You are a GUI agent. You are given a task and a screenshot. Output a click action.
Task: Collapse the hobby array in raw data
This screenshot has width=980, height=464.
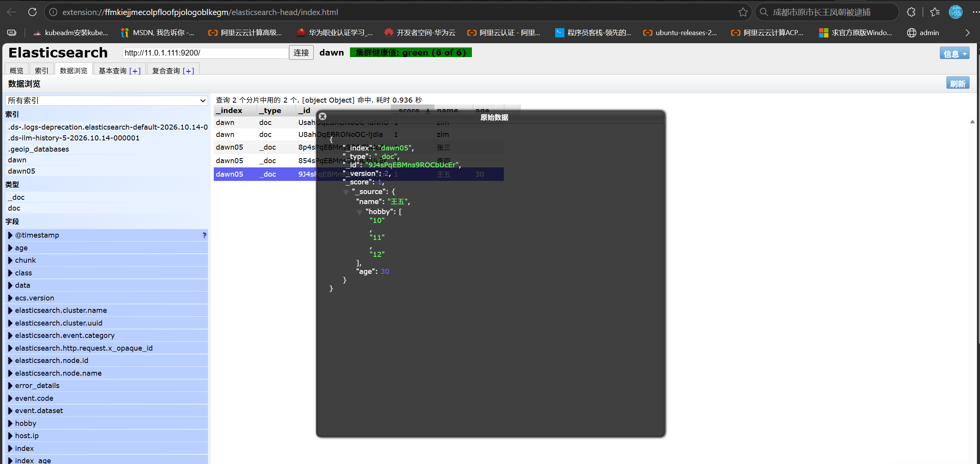pyautogui.click(x=360, y=212)
